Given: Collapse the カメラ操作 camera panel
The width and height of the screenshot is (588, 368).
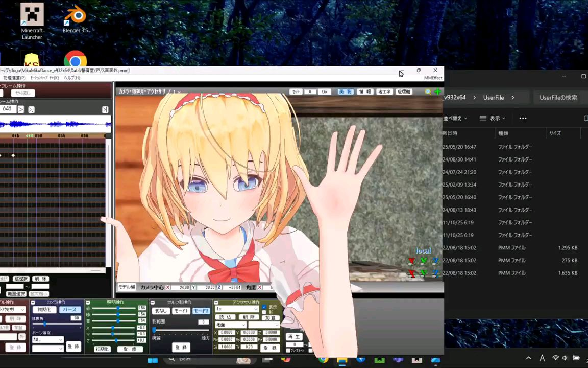Looking at the screenshot, I should click(x=33, y=302).
